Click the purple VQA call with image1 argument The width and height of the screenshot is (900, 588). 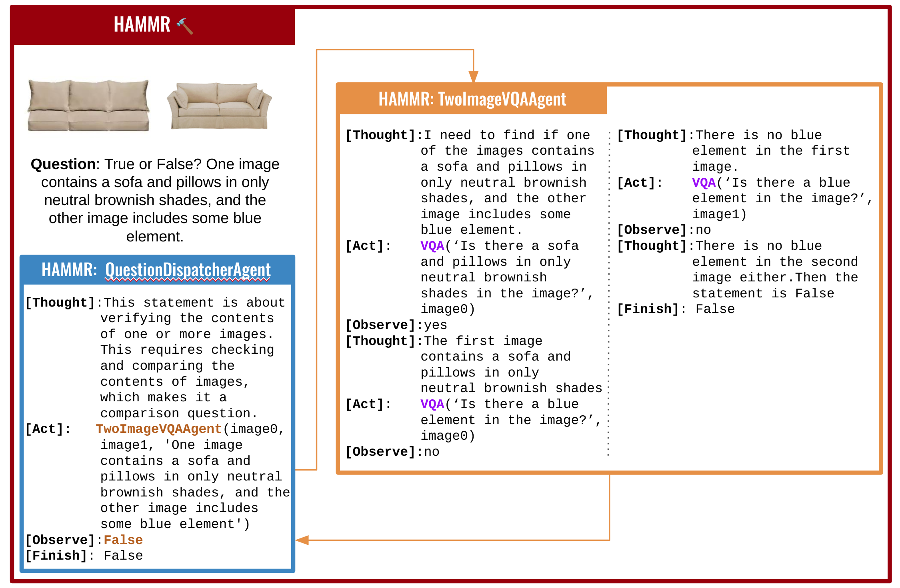tap(703, 183)
